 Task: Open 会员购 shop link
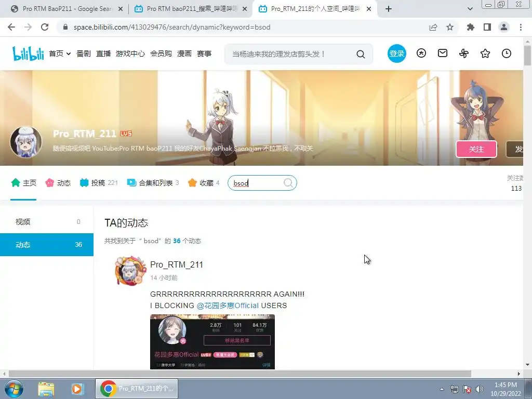pos(161,54)
